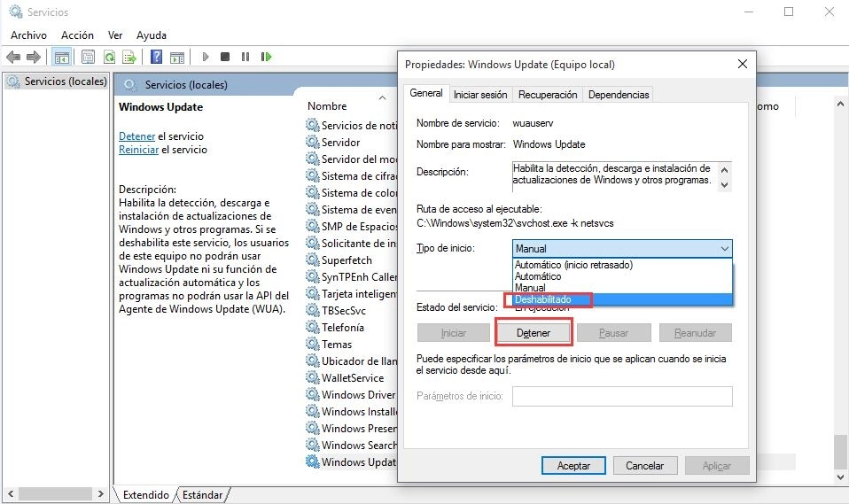Click the gear icon beside TBSecSvc
This screenshot has height=504, width=849.
coord(313,310)
